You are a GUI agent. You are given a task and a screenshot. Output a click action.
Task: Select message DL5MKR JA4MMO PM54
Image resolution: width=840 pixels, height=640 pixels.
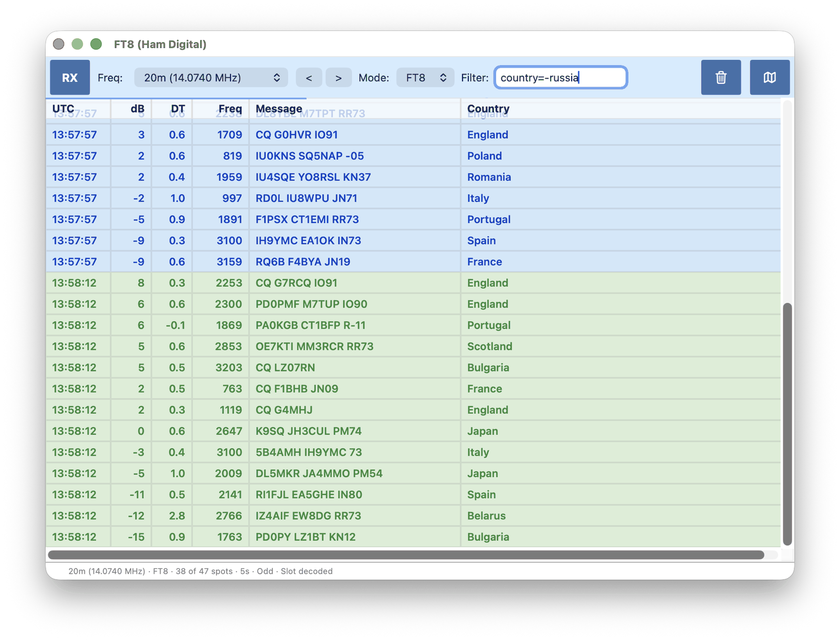click(319, 474)
